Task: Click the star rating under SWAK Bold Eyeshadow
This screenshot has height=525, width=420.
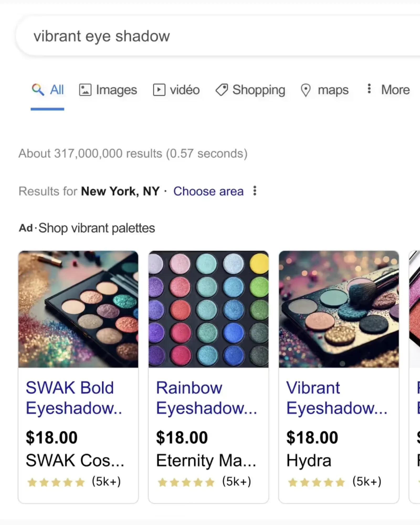Action: [x=55, y=482]
